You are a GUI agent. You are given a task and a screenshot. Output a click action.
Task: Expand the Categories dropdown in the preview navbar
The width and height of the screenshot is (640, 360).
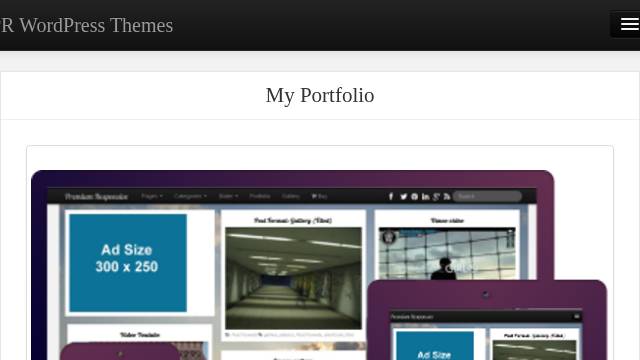[x=190, y=196]
